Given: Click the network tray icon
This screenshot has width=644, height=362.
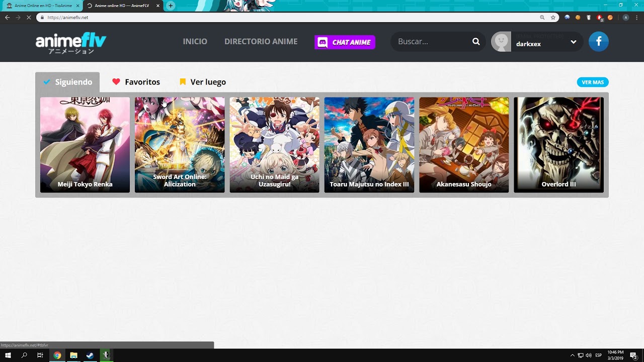Looking at the screenshot, I should [580, 355].
